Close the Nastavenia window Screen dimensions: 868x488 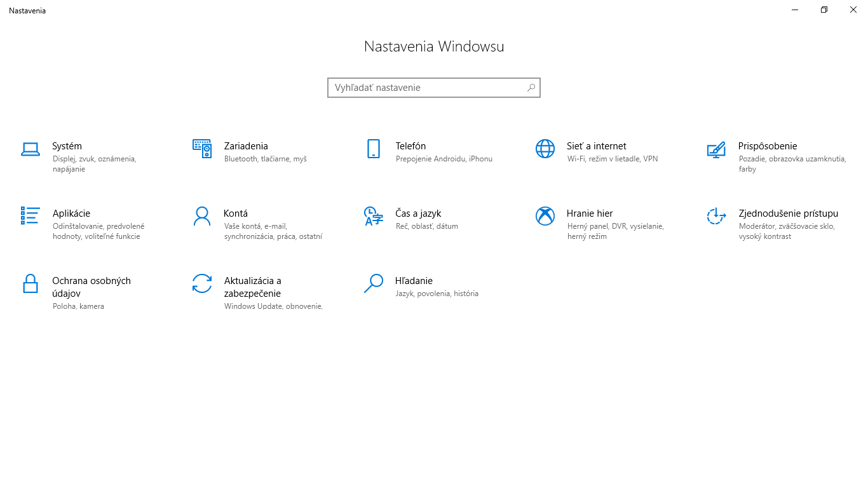853,10
